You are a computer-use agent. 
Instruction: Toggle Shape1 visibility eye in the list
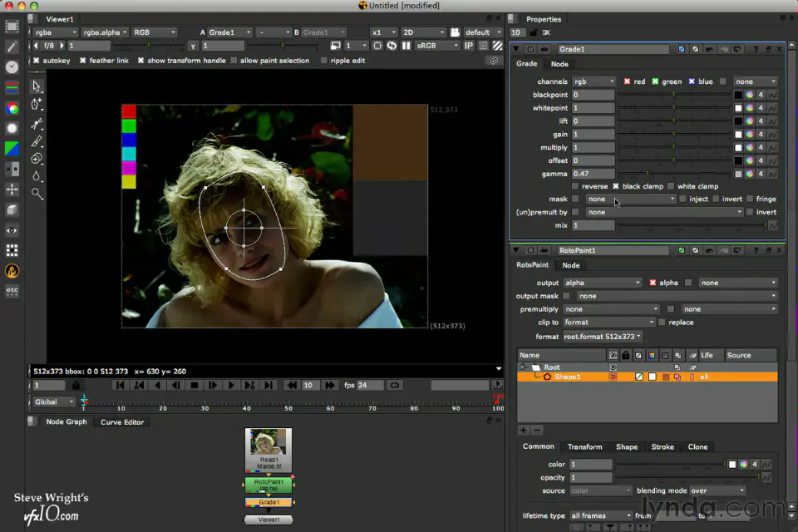click(x=613, y=377)
